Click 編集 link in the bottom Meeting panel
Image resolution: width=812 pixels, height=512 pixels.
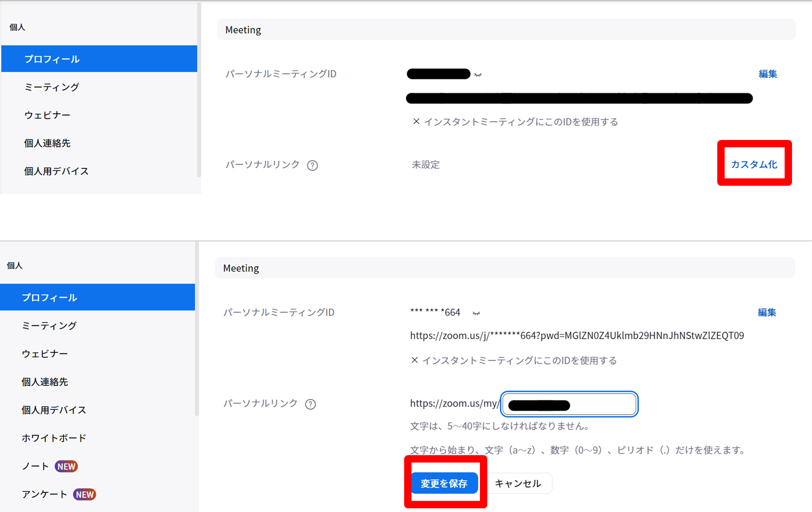point(767,312)
